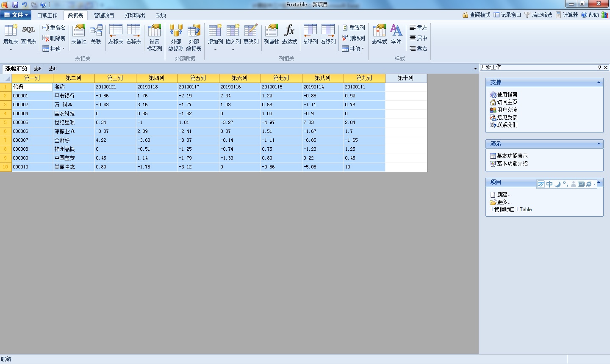
Task: Open 计算器 calculator
Action: 567,15
